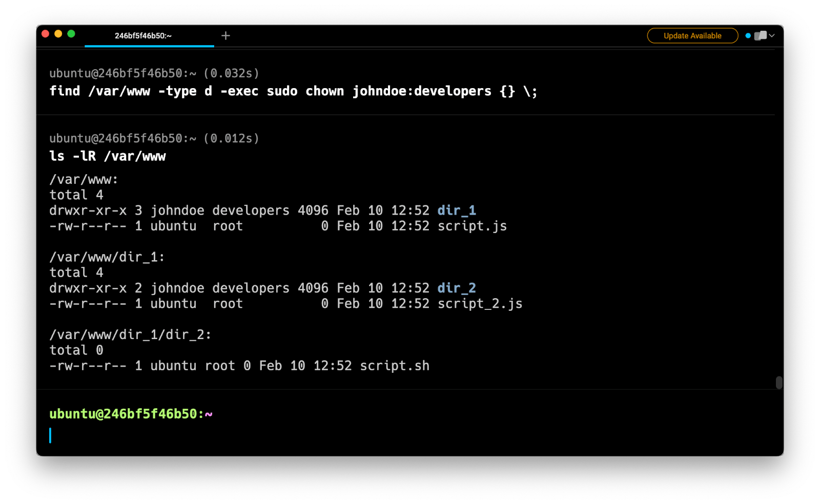
Task: Click the /var/www/dir_1/dir_2: listing header
Action: pyautogui.click(x=130, y=334)
